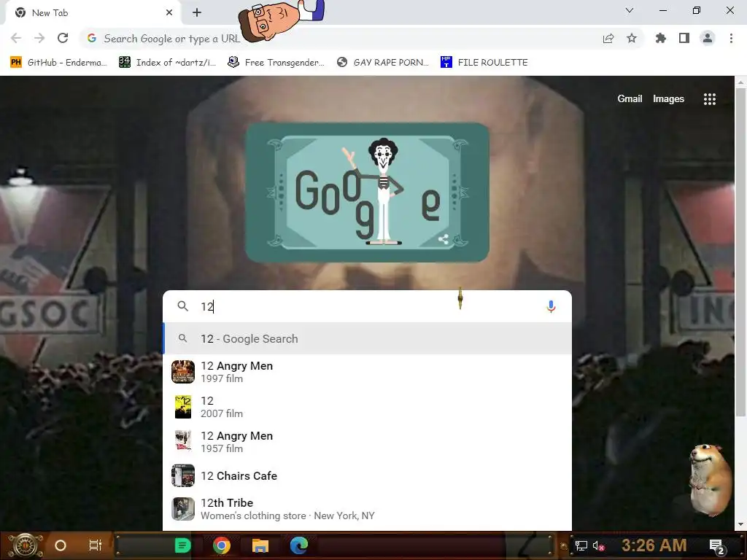Open the Index of ~dartz bookmark
This screenshot has height=560, width=747.
click(167, 63)
